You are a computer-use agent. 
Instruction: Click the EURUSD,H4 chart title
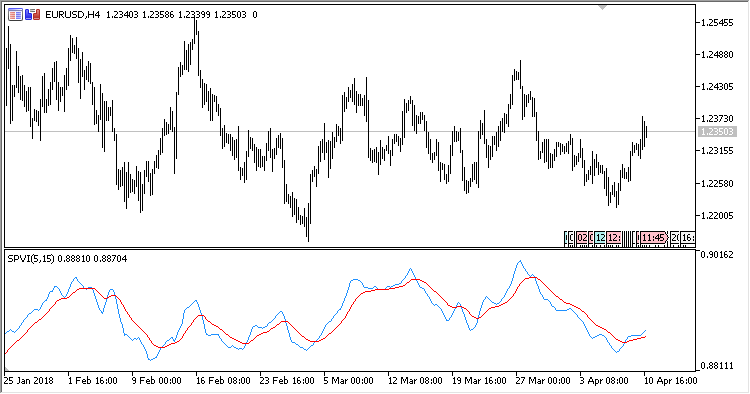[x=73, y=15]
